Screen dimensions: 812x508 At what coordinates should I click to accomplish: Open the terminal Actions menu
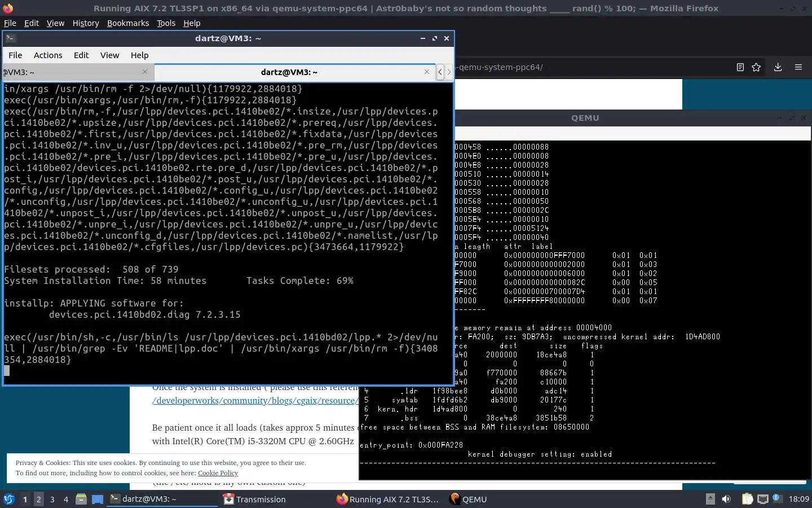click(x=48, y=55)
